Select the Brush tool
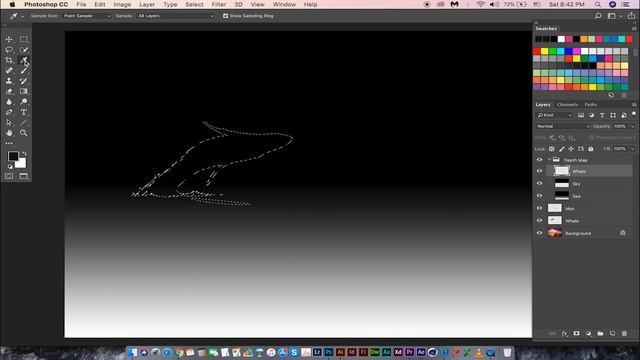640x360 pixels. tap(24, 71)
